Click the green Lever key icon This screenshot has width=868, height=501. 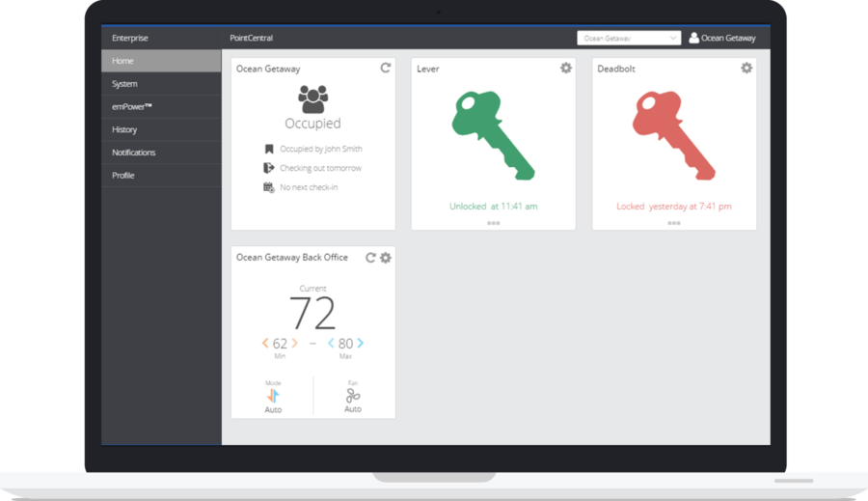click(493, 135)
